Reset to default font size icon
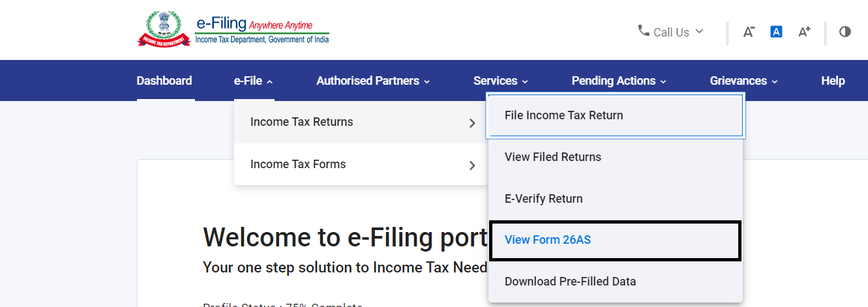The image size is (868, 307). pos(776,31)
